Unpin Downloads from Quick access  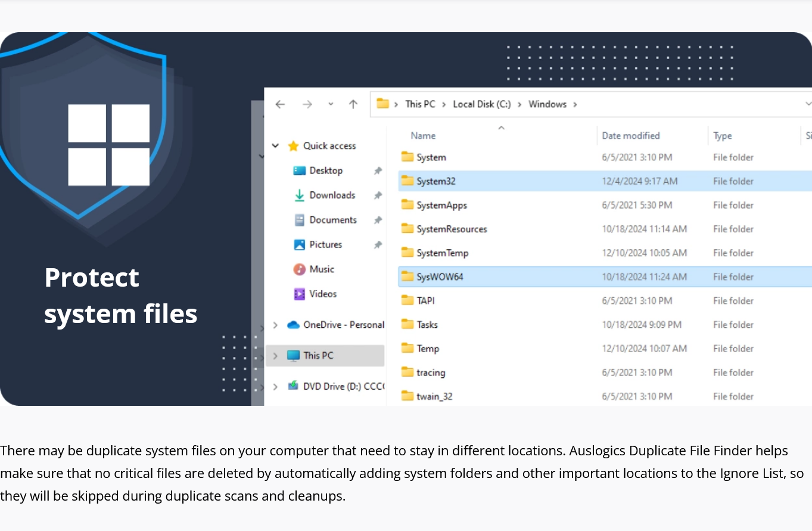click(378, 195)
